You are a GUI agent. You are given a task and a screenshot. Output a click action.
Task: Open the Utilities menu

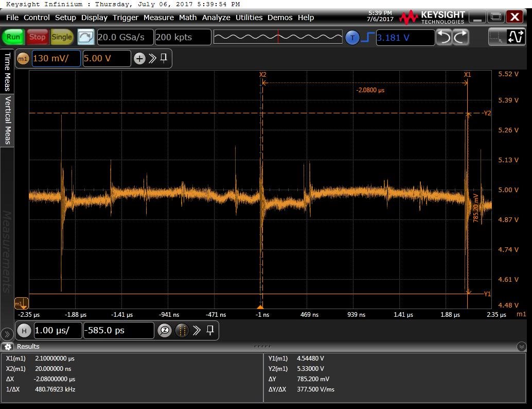pos(249,18)
